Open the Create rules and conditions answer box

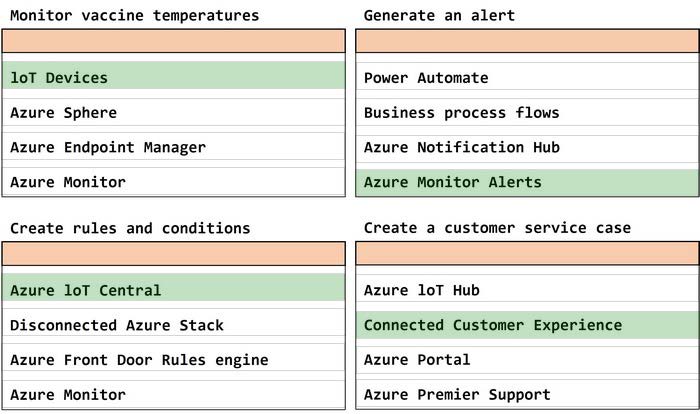[x=173, y=254]
